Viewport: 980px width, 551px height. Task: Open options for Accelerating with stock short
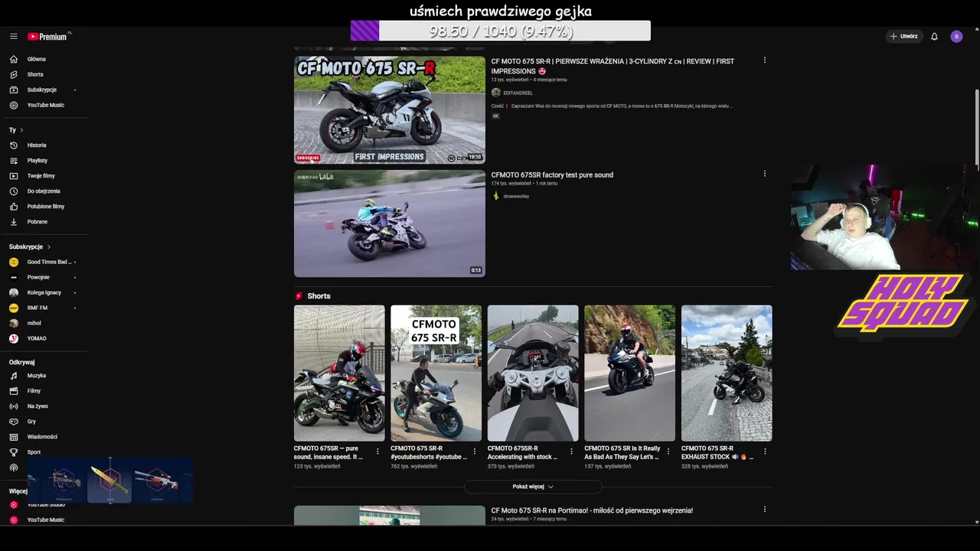[571, 452]
